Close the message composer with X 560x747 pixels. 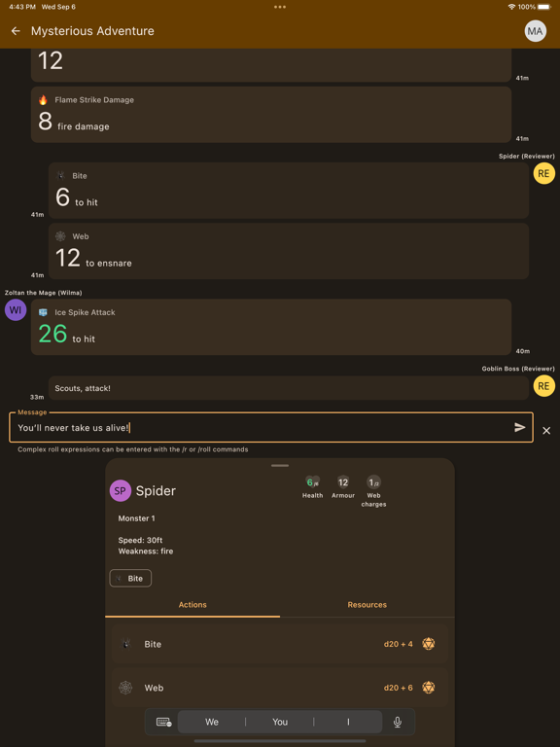pos(546,431)
